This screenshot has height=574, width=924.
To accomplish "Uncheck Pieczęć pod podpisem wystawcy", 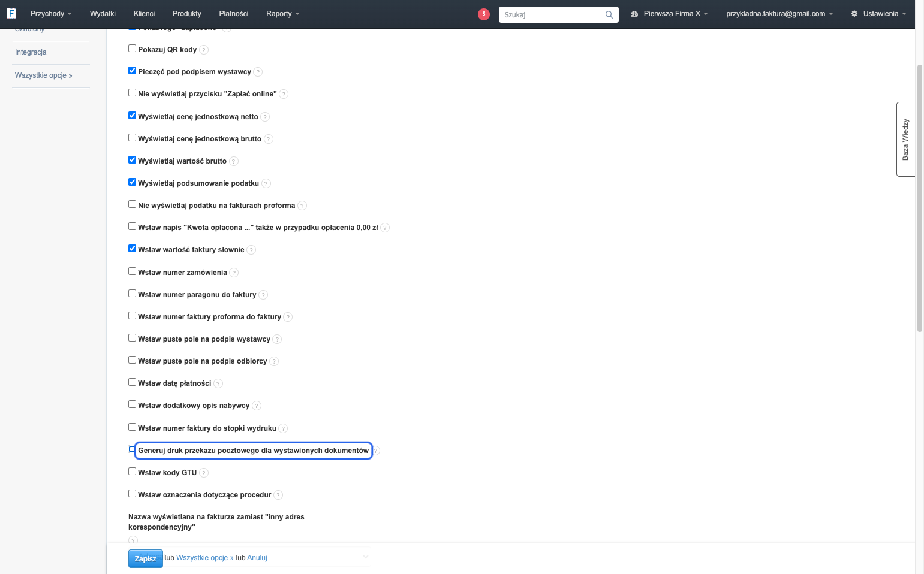I will (x=132, y=71).
